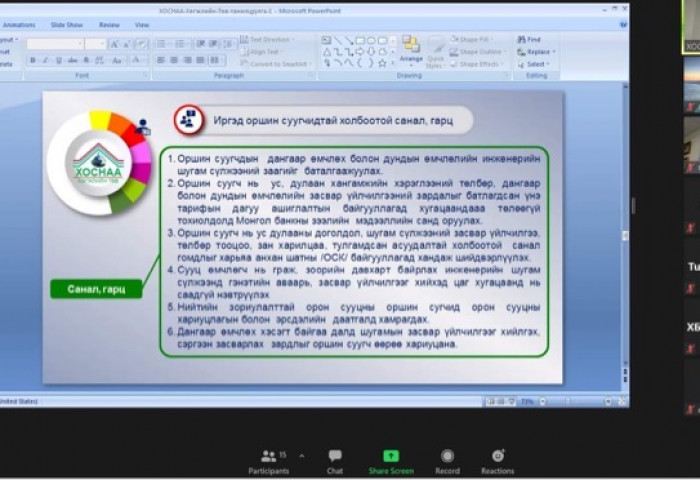Open the Font dialog launcher
The height and width of the screenshot is (480, 700).
(x=146, y=75)
